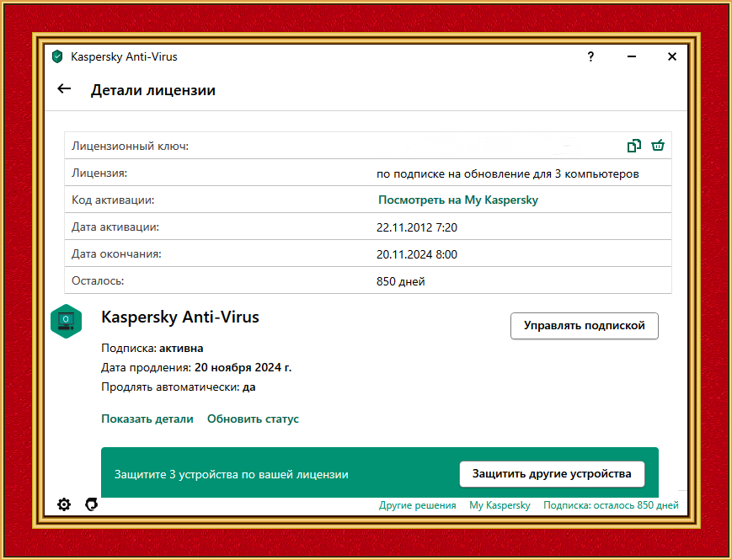The height and width of the screenshot is (560, 732).
Task: Click the Лицензионный ключ label
Action: click(x=130, y=146)
